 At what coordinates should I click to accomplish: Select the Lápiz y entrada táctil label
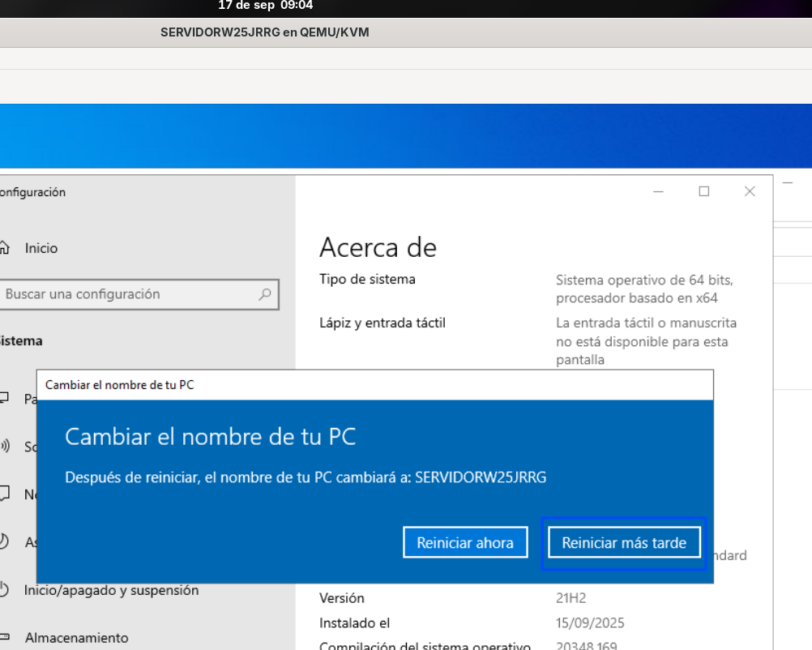tap(382, 323)
